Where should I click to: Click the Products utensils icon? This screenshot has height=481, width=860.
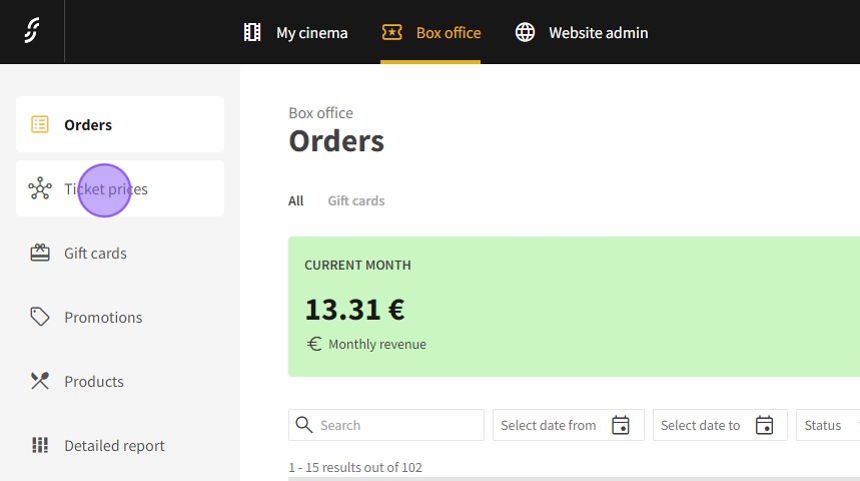pos(40,381)
